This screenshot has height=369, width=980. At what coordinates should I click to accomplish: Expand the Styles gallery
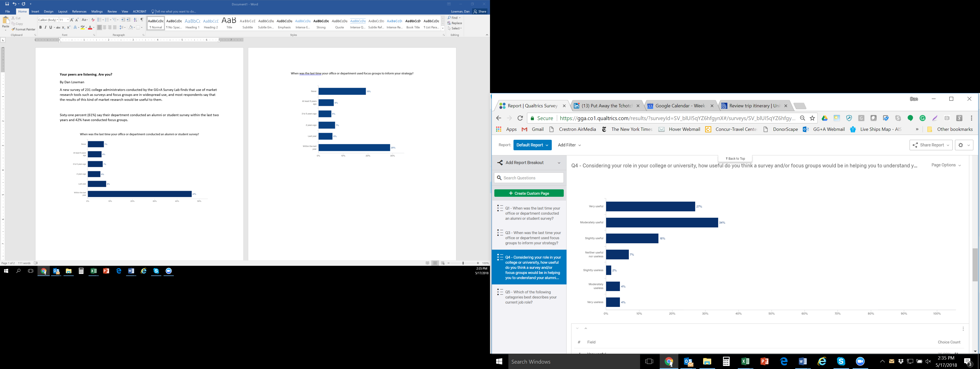[443, 29]
